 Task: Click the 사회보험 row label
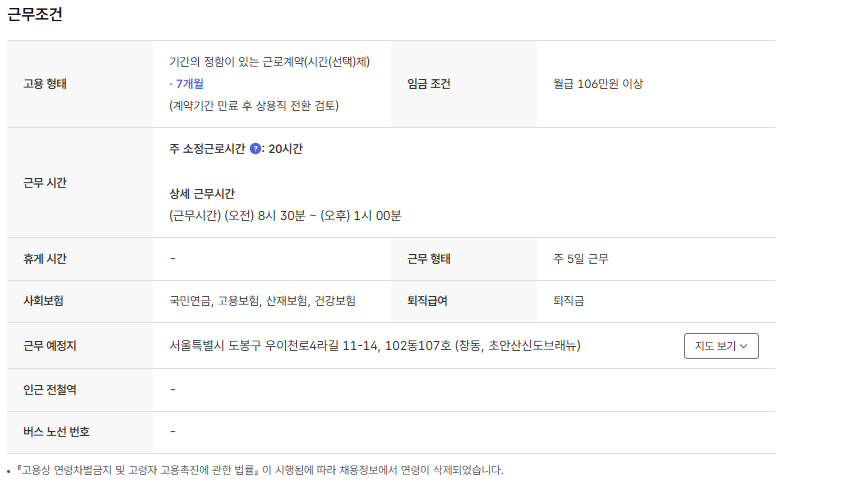click(43, 300)
